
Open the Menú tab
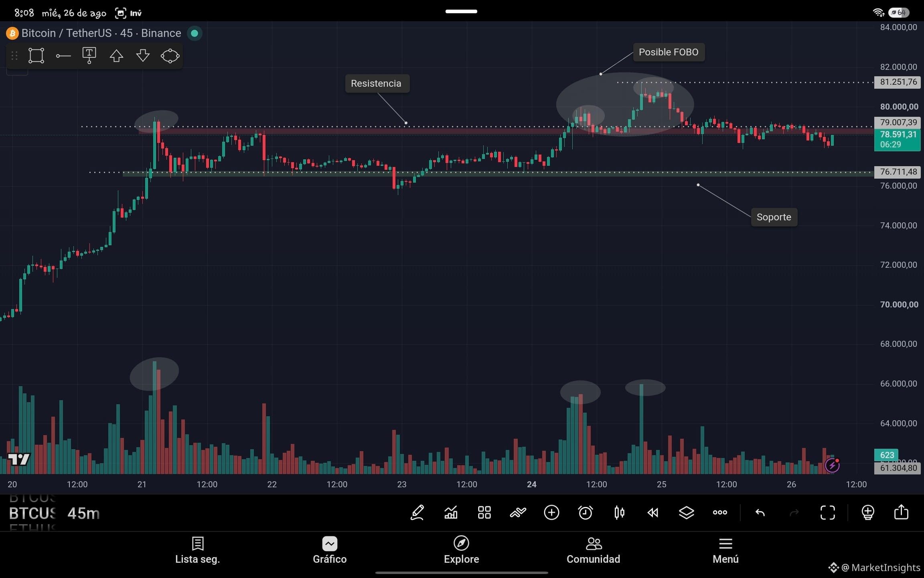pos(725,550)
